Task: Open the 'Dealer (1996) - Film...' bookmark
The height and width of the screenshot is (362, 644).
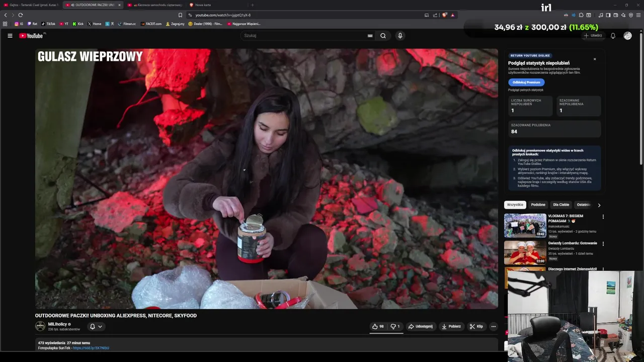Action: [x=205, y=24]
